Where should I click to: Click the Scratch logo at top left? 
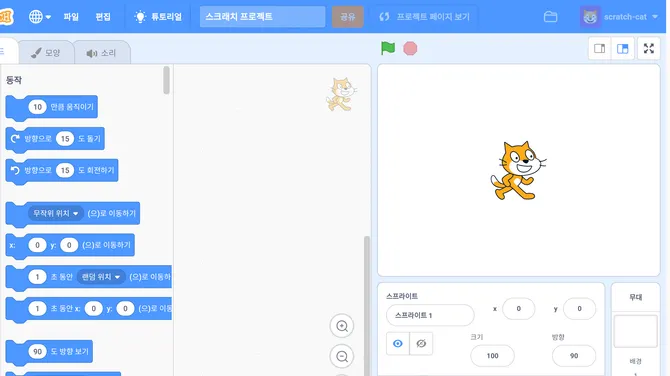(6, 17)
